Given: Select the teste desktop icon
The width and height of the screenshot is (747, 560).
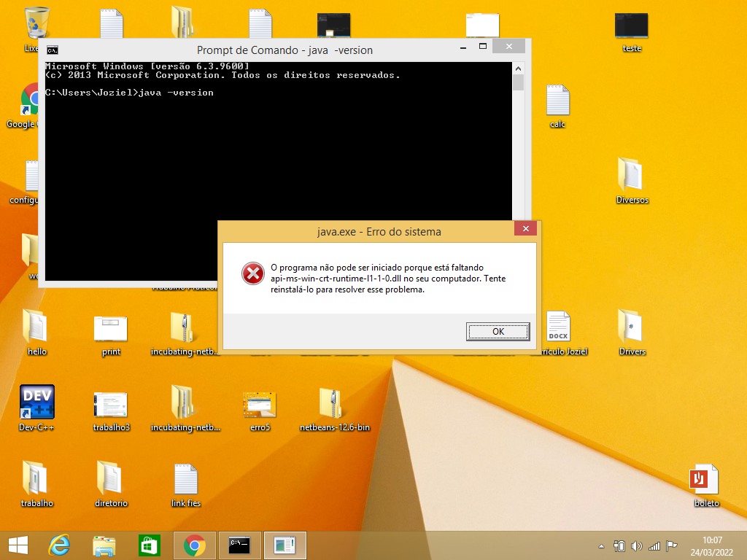Looking at the screenshot, I should click(632, 31).
